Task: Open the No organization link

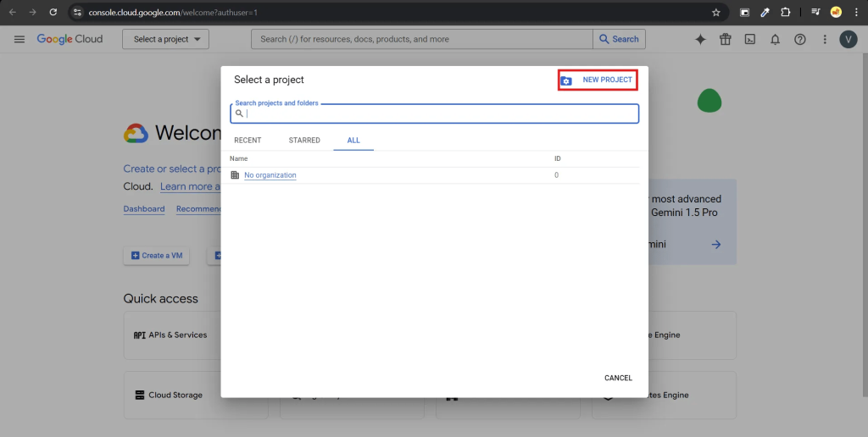Action: pos(270,175)
